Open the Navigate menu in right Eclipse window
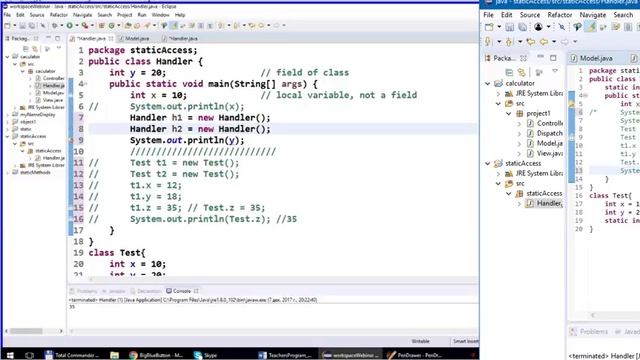Image resolution: width=640 pixels, height=360 pixels. pos(593,15)
